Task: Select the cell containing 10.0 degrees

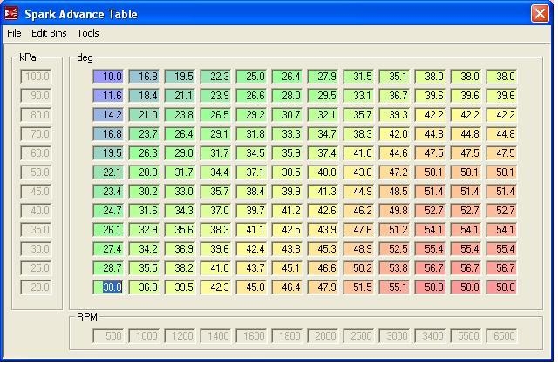Action: [x=109, y=77]
